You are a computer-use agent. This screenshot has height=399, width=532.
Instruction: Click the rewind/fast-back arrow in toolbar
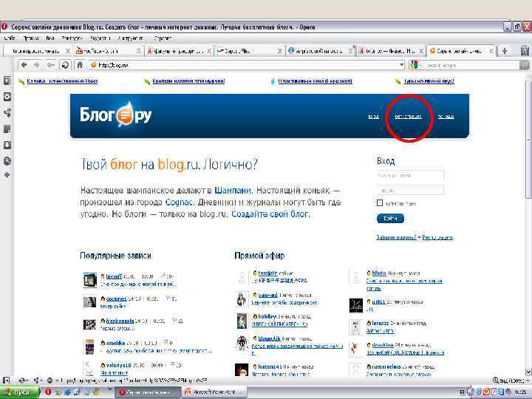coord(50,65)
